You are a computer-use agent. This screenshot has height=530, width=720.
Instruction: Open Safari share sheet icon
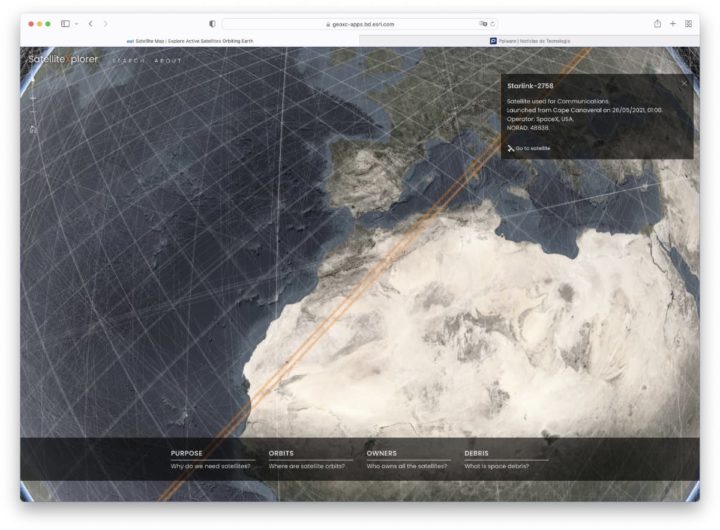point(657,23)
